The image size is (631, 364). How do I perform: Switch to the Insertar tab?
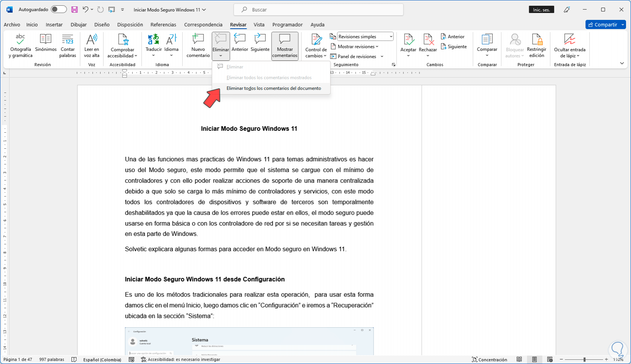coord(54,24)
